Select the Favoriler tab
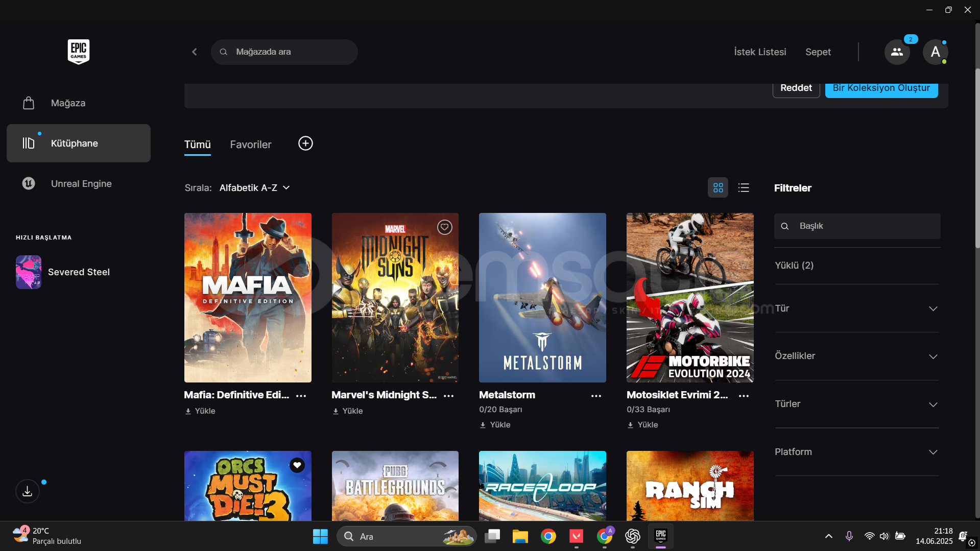Viewport: 980px width, 551px height. (251, 145)
